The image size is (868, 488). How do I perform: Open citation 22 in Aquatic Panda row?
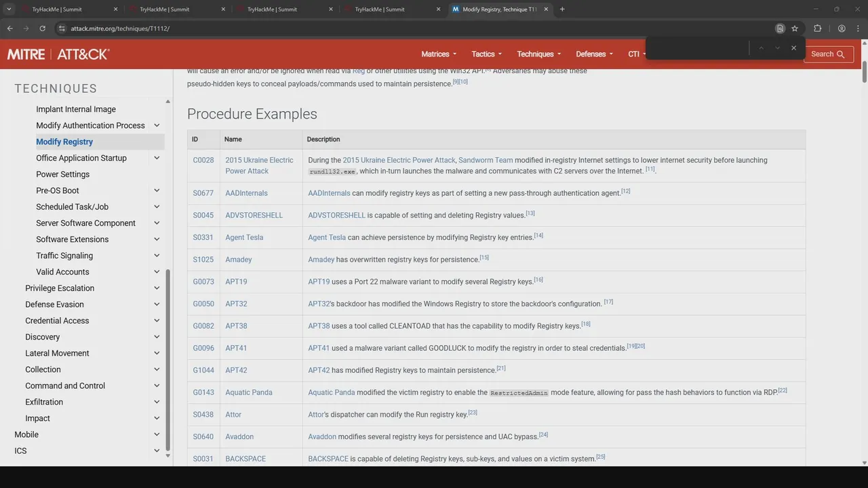783,390
